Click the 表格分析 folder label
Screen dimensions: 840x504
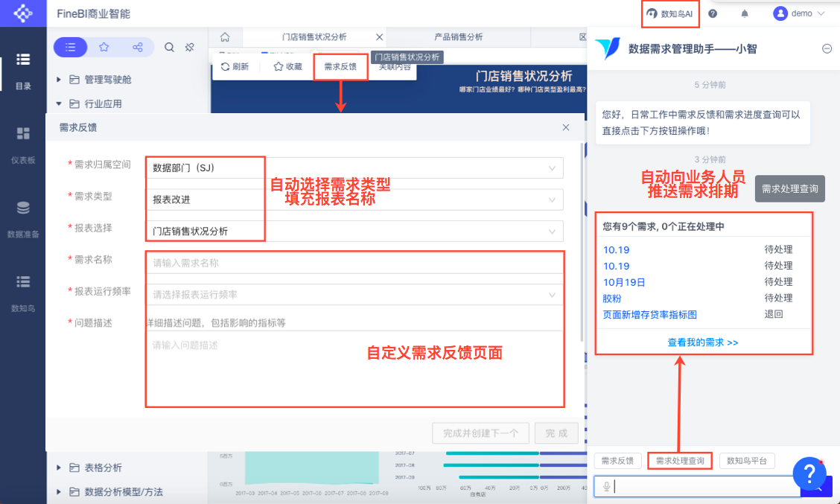tap(103, 468)
